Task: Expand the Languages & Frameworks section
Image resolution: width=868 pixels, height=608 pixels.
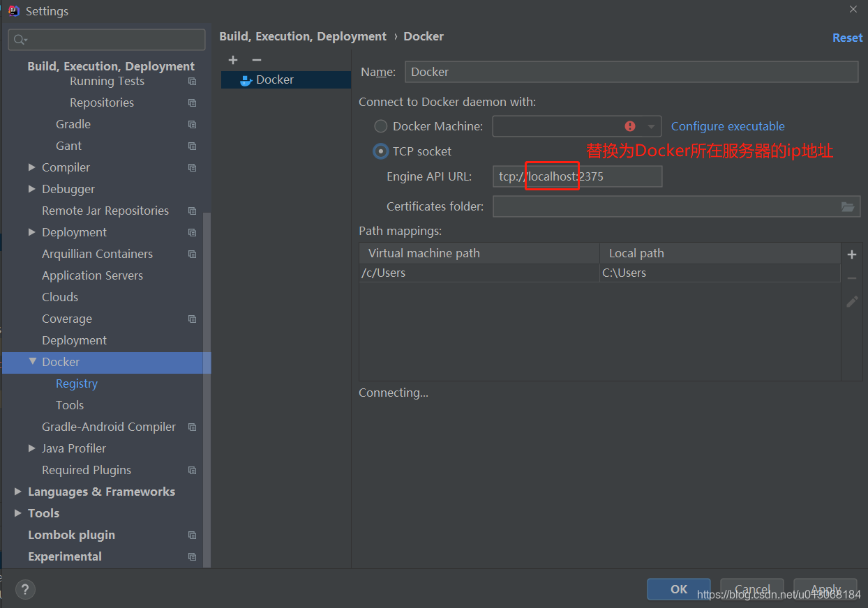Action: click(17, 492)
